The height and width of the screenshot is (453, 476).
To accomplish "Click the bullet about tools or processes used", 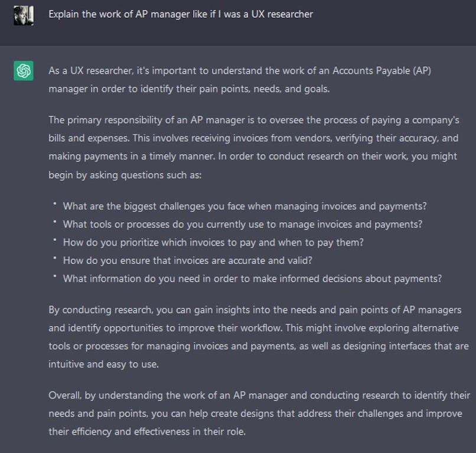I will (243, 224).
